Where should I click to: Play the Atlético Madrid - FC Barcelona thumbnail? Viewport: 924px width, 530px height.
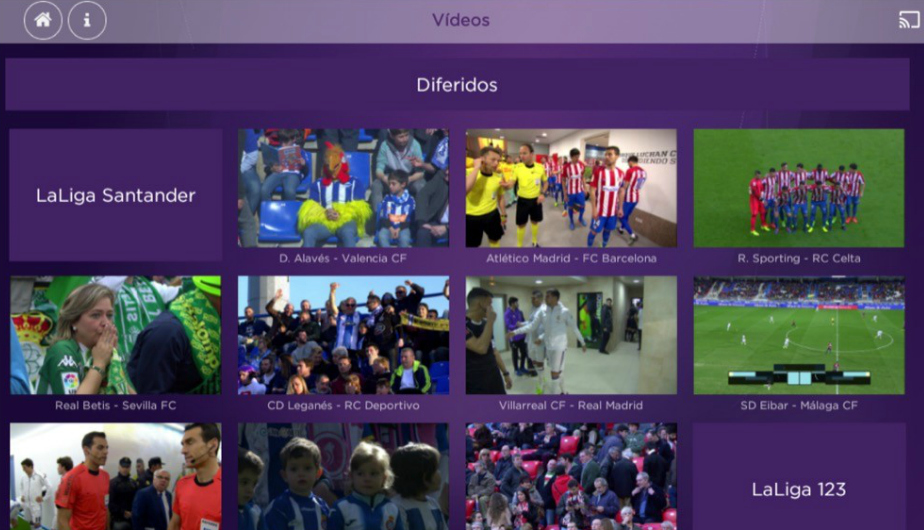pyautogui.click(x=571, y=188)
